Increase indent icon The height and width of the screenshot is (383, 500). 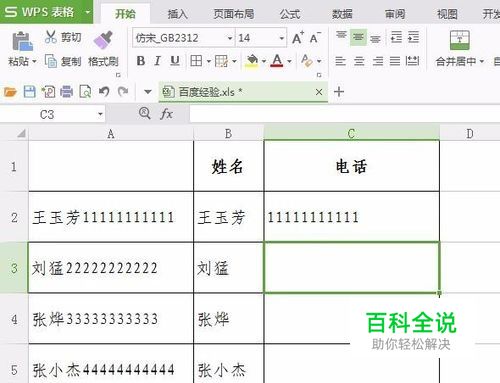tap(413, 37)
